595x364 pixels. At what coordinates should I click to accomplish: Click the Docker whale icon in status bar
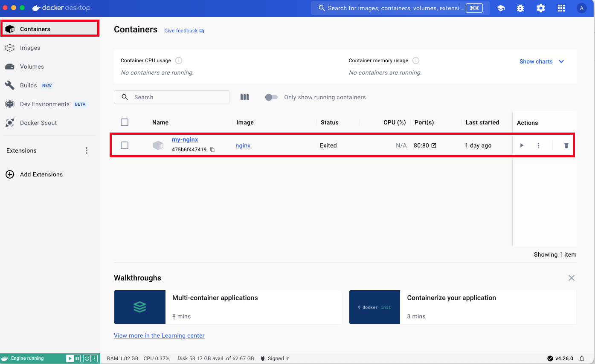point(5,358)
